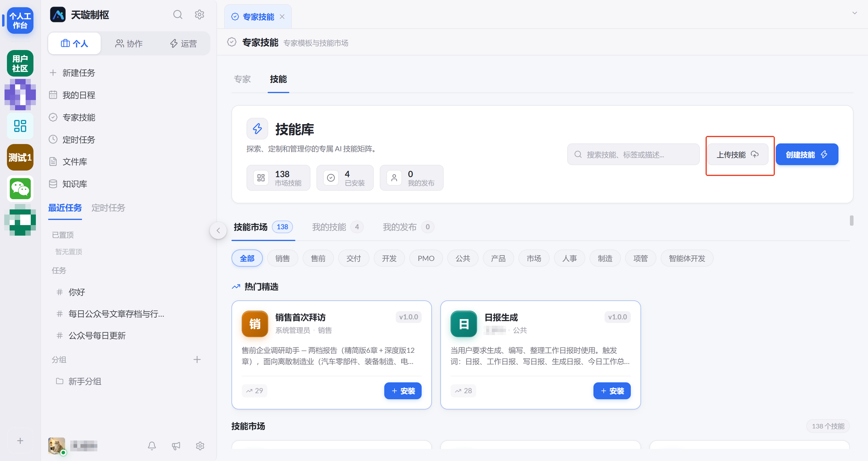Click the user avatar at the bottom left
Screen dimensions: 868x461
point(57,446)
